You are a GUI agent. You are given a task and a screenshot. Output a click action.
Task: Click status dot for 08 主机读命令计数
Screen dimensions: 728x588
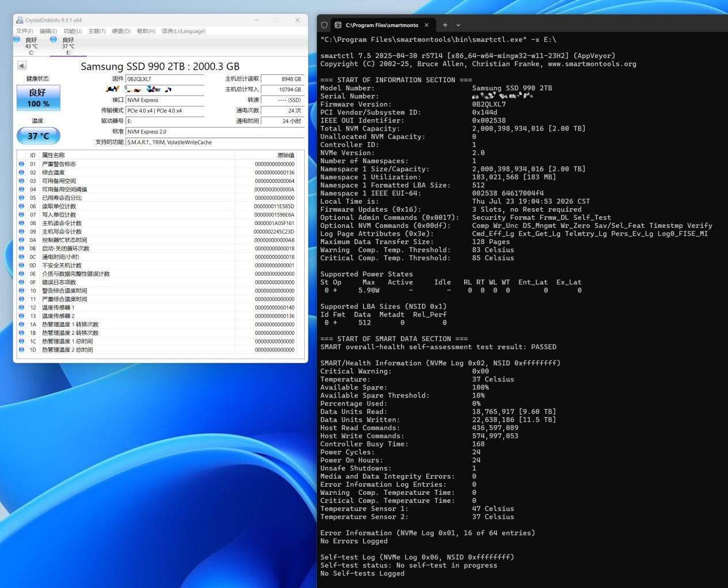[22, 223]
